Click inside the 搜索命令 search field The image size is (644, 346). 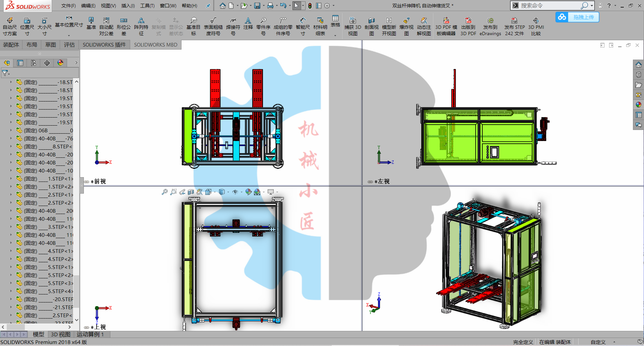(x=549, y=6)
